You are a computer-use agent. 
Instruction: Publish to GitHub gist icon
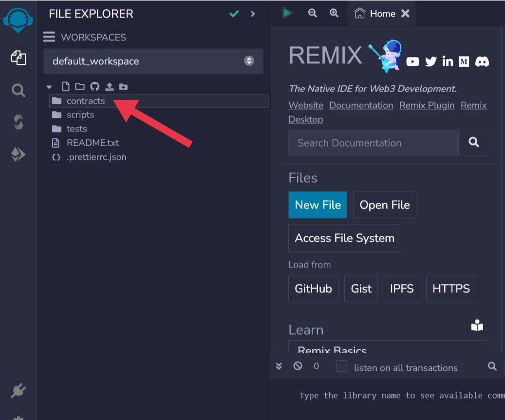[x=94, y=86]
